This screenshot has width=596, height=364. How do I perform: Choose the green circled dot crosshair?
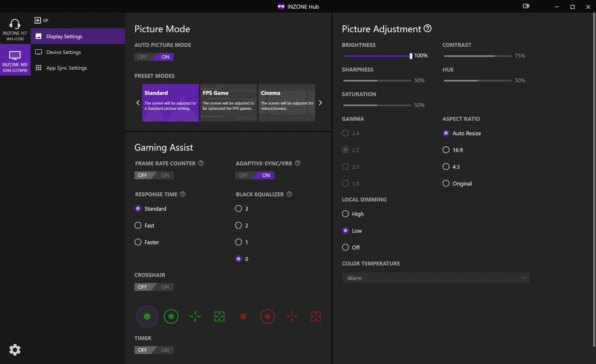click(171, 317)
